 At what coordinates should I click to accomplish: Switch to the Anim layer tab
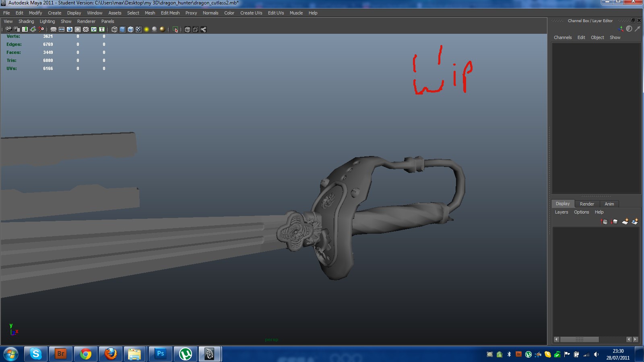(x=609, y=204)
